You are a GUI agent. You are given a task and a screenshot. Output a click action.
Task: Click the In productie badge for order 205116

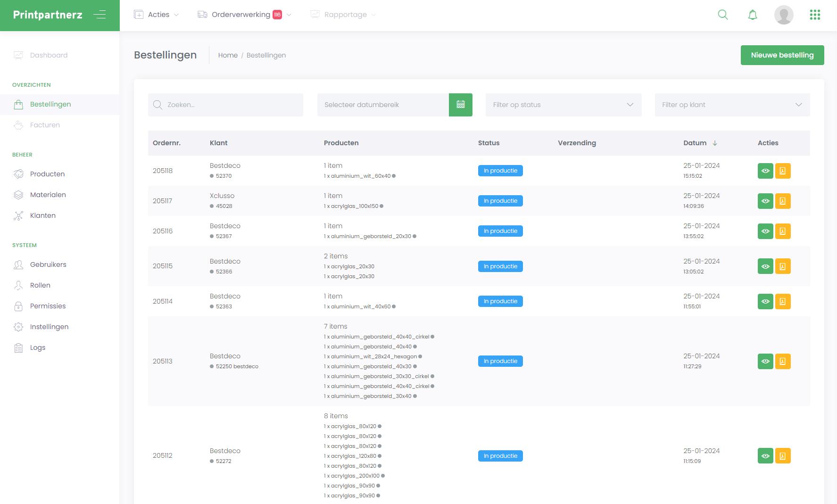500,231
